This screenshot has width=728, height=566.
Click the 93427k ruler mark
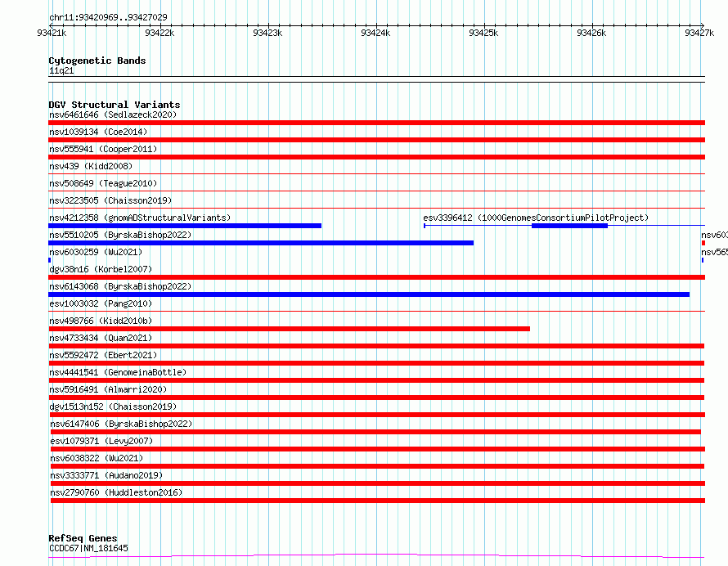click(699, 33)
